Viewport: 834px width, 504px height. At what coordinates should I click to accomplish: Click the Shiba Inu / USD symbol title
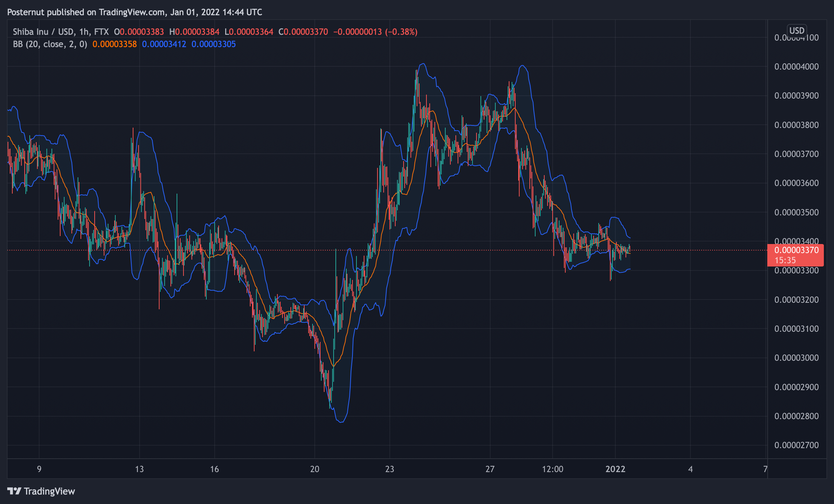point(43,32)
